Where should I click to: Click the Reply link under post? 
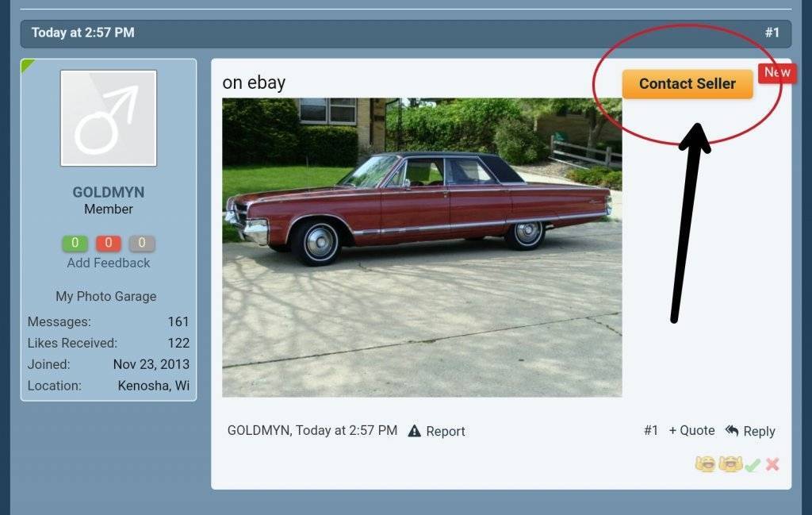pos(759,431)
